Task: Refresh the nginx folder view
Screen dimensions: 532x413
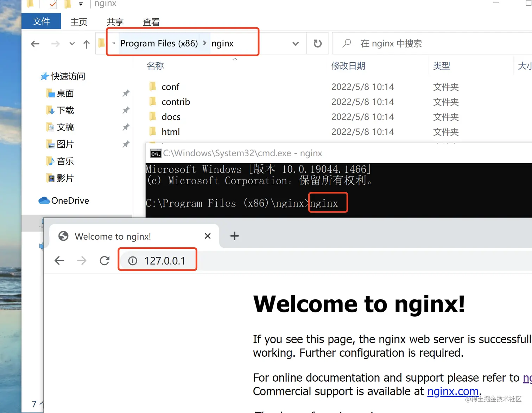Action: click(317, 43)
